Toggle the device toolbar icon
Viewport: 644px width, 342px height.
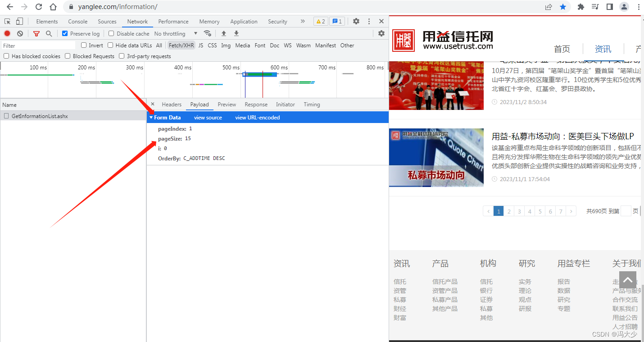[19, 21]
